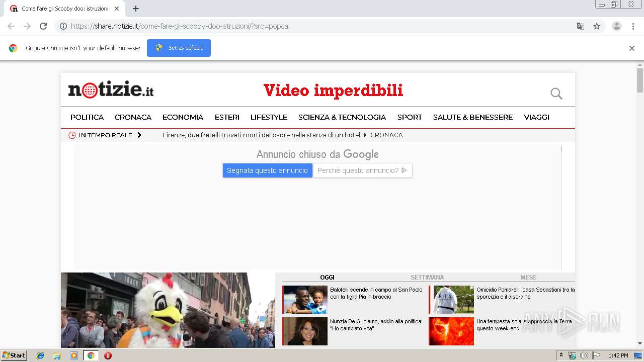
Task: Open the network tray icon
Action: click(x=572, y=355)
